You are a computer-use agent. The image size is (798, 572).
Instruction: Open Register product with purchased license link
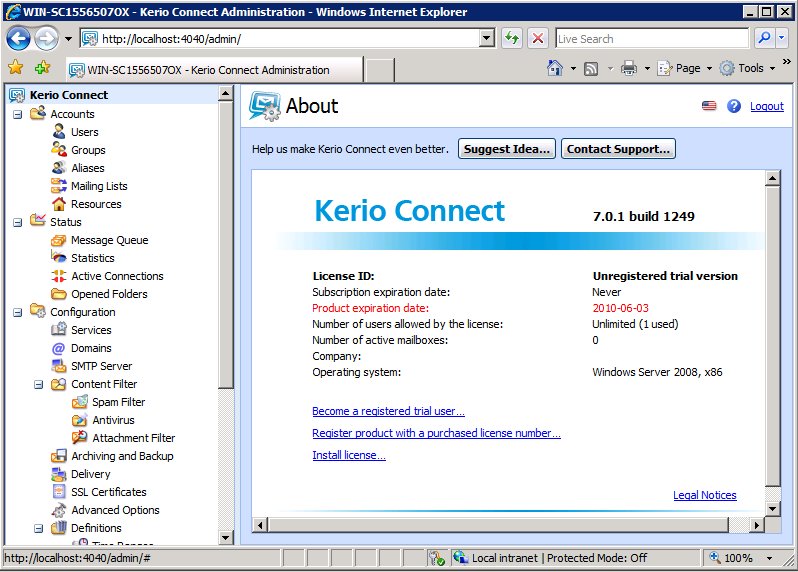tap(436, 433)
